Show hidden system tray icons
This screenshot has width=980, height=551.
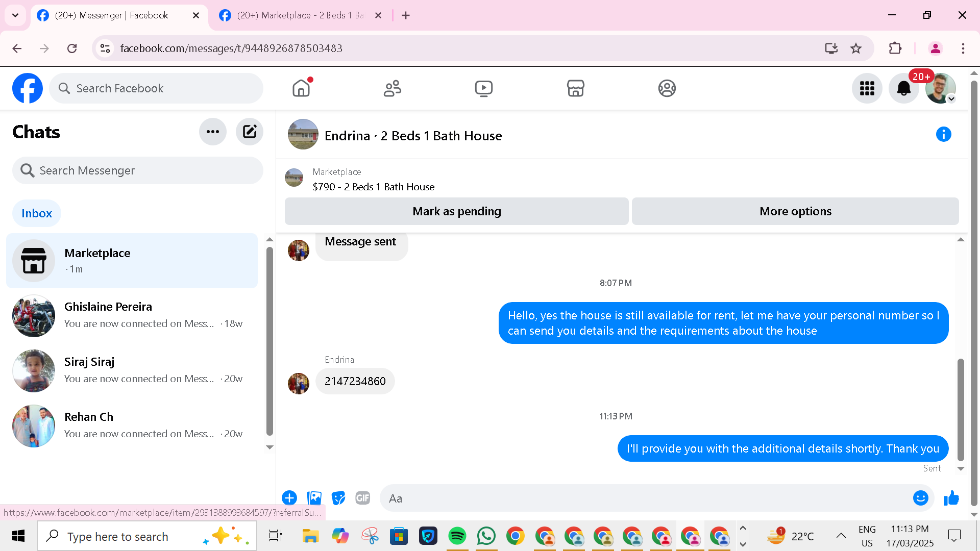841,536
